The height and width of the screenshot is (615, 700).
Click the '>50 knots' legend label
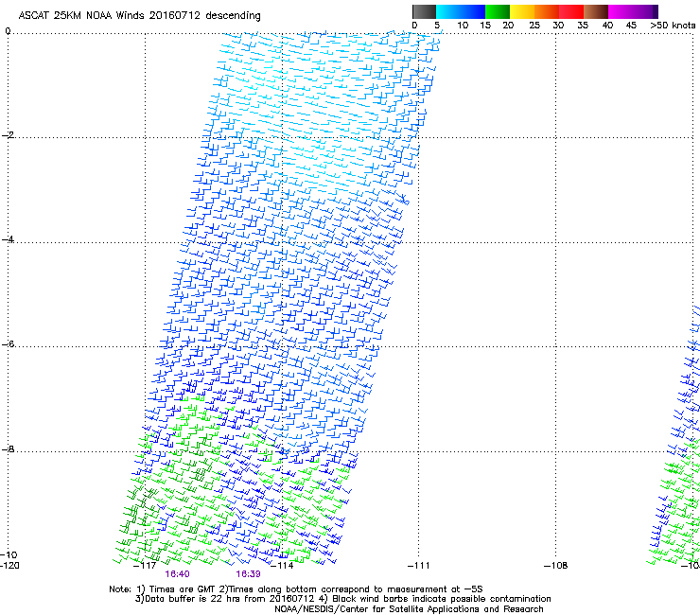673,26
